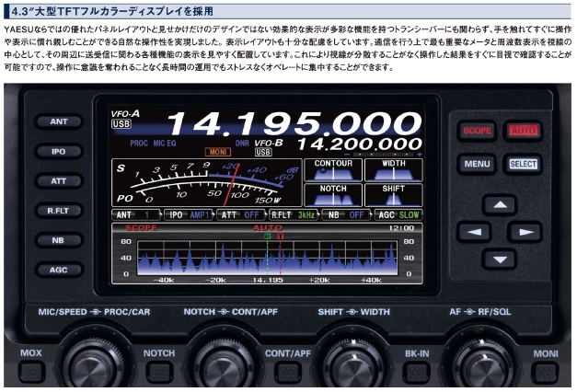Click the ATT OFF status box
The image size is (577, 392).
(x=242, y=215)
